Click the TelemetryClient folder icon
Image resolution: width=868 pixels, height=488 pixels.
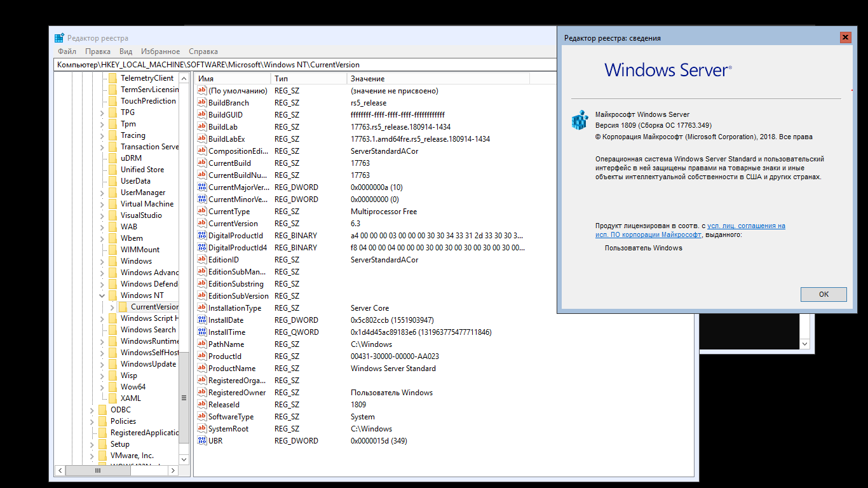(x=112, y=78)
